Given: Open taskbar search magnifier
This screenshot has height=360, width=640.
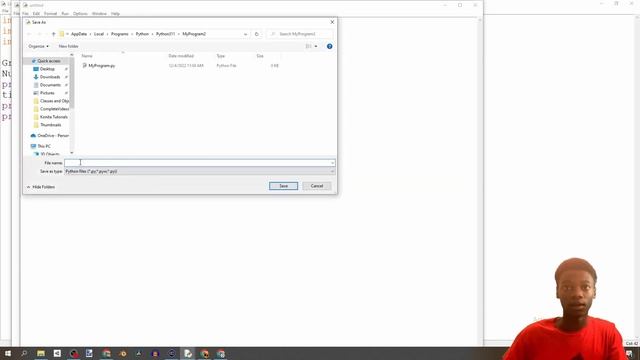Looking at the screenshot, I should [x=24, y=353].
